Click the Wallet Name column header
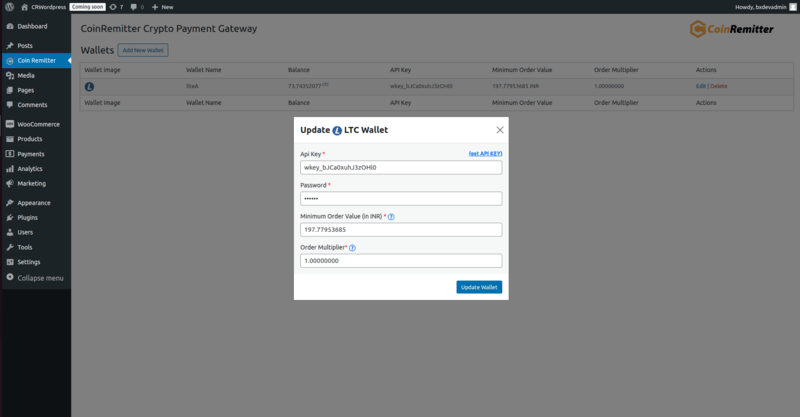 click(x=204, y=70)
